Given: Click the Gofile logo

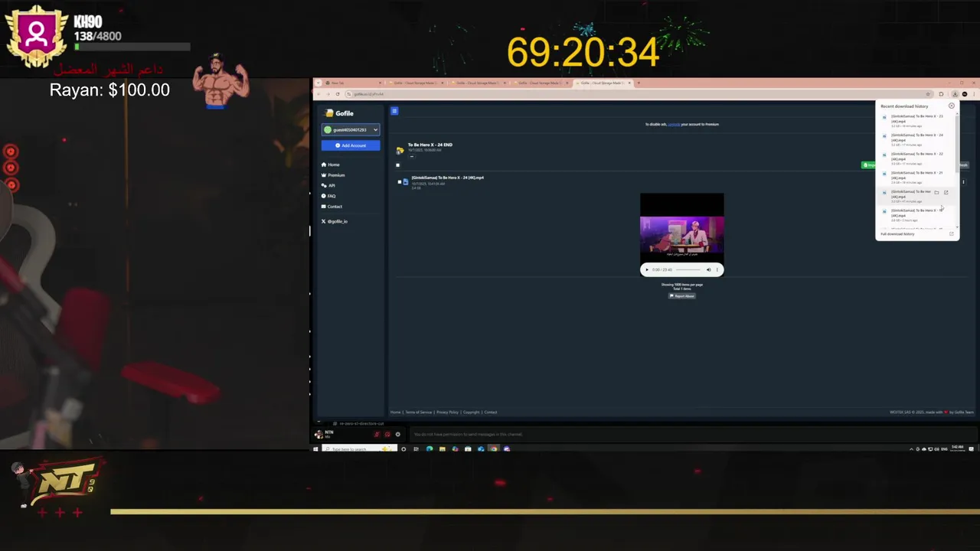Looking at the screenshot, I should click(x=340, y=113).
